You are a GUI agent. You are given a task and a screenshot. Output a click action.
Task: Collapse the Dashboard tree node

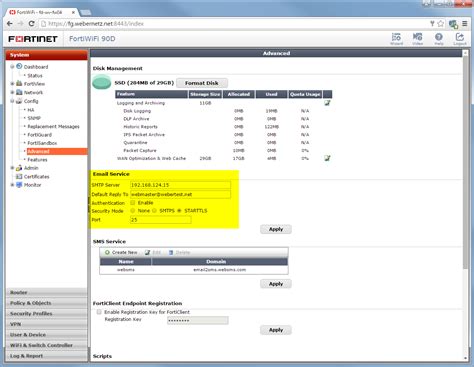coord(12,67)
